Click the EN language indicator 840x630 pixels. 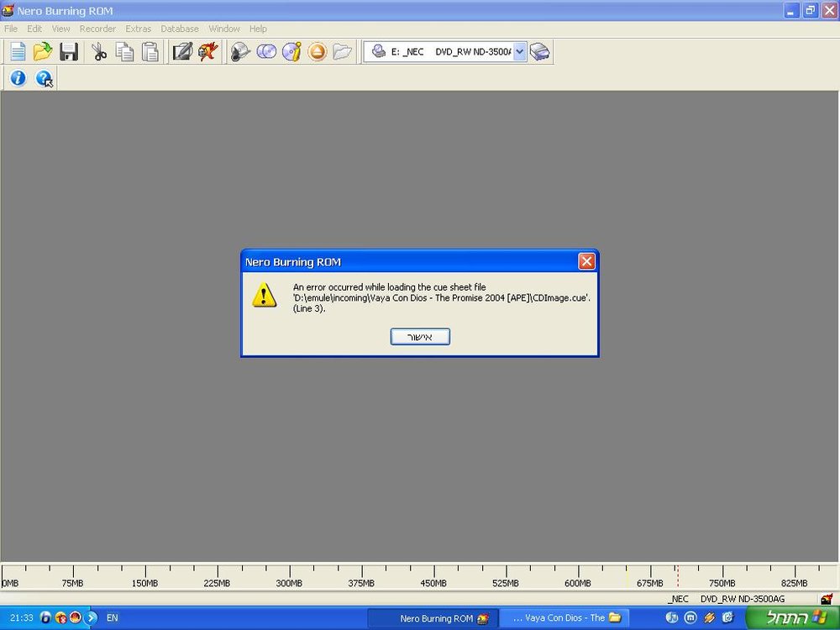tap(112, 617)
